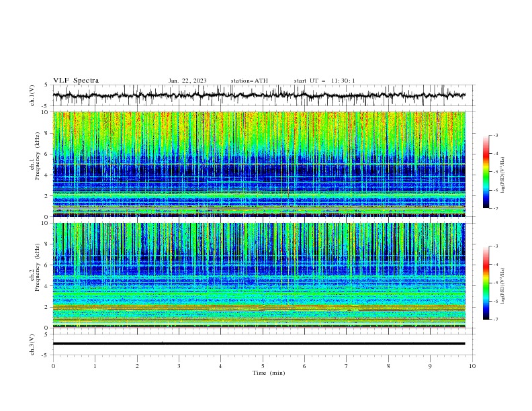
Task: Click the ch.1 spectrogram color scale bar
Action: pos(486,172)
